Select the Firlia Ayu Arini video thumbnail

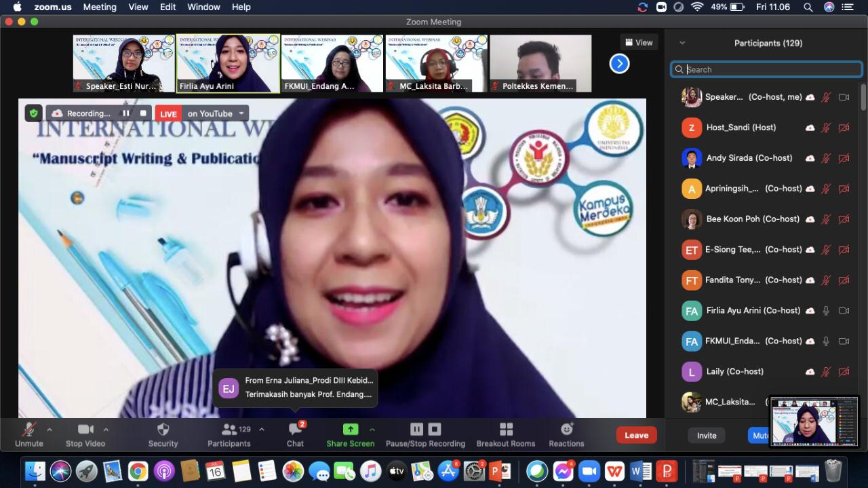(x=228, y=63)
